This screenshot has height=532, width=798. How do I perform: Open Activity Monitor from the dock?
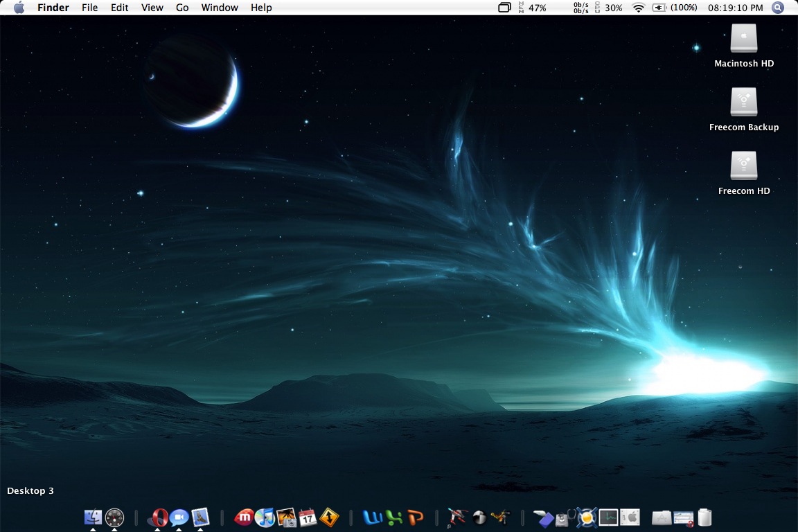click(x=609, y=517)
